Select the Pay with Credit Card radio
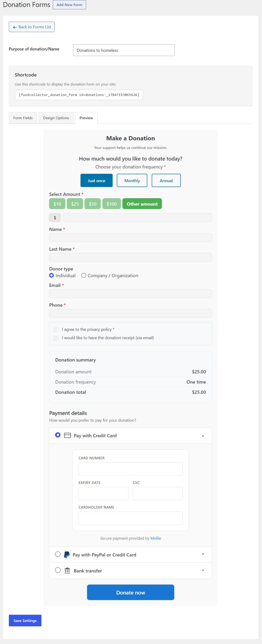The width and height of the screenshot is (262, 644). point(58,435)
